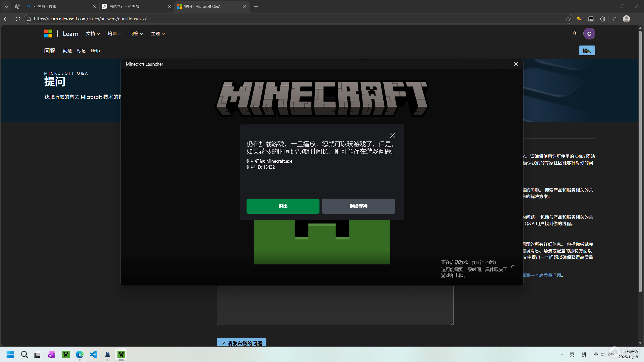Minimize the Minecraft Launcher window
Viewport: 644px width, 362px height.
pyautogui.click(x=501, y=64)
